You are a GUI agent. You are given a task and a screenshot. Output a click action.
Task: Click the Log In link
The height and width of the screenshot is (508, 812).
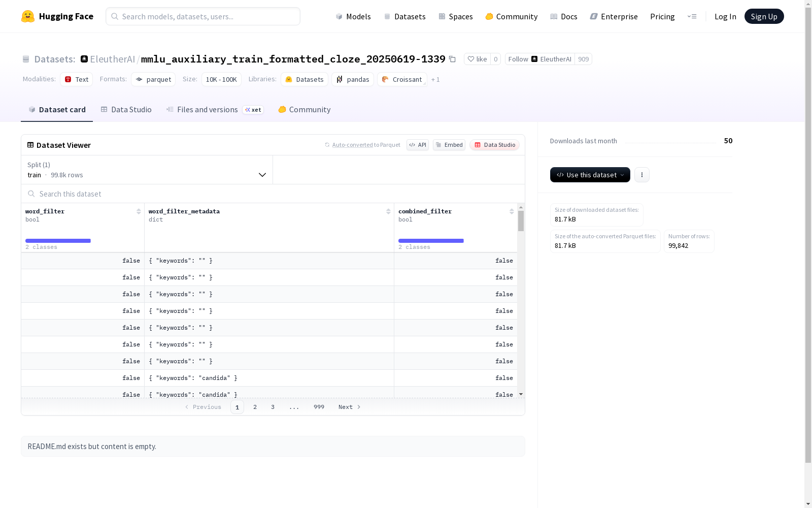click(725, 16)
